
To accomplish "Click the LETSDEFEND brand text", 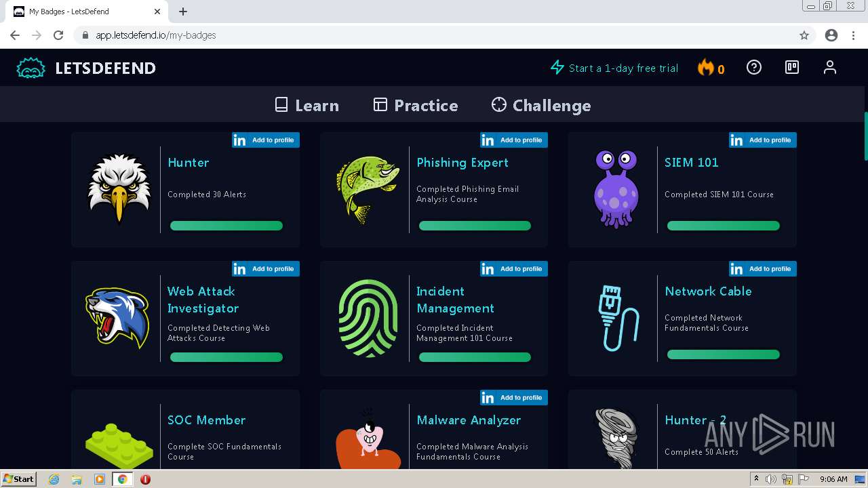I will pos(105,68).
